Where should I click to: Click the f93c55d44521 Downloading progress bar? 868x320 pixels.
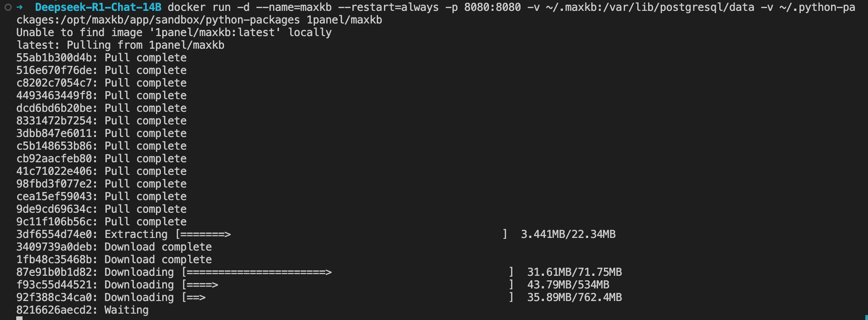pos(348,285)
